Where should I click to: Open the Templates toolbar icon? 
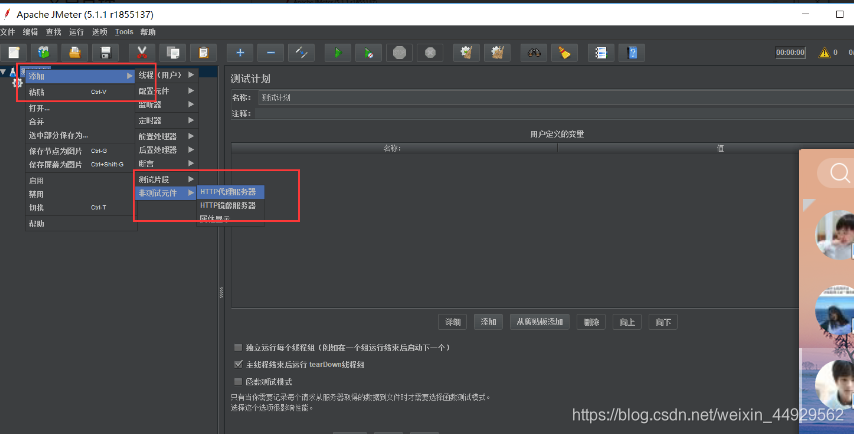tap(44, 52)
